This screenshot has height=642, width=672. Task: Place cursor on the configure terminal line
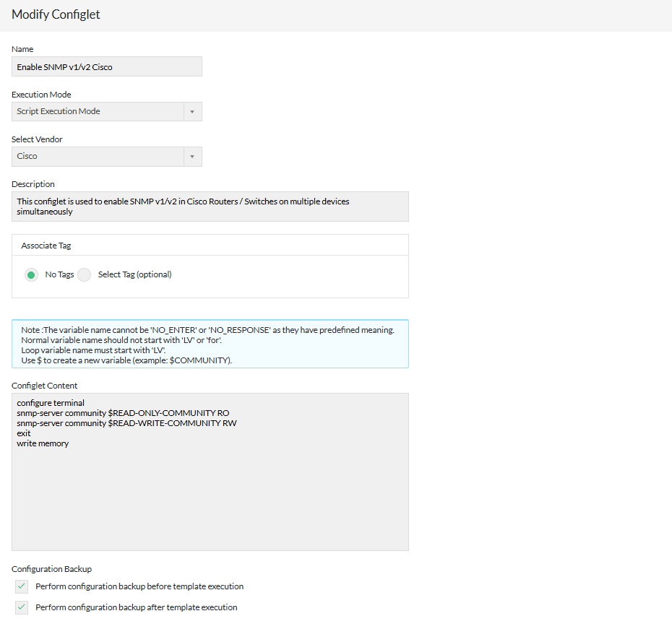(x=51, y=403)
